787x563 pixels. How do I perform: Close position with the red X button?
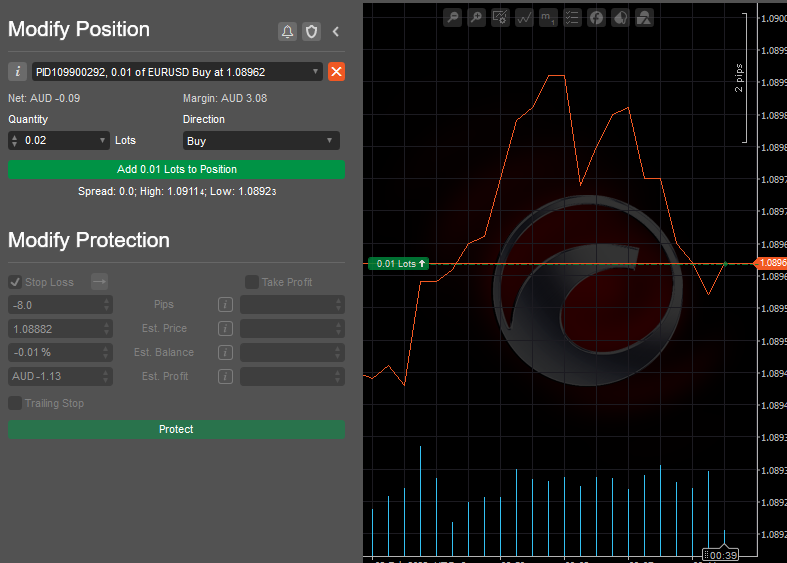tap(336, 72)
